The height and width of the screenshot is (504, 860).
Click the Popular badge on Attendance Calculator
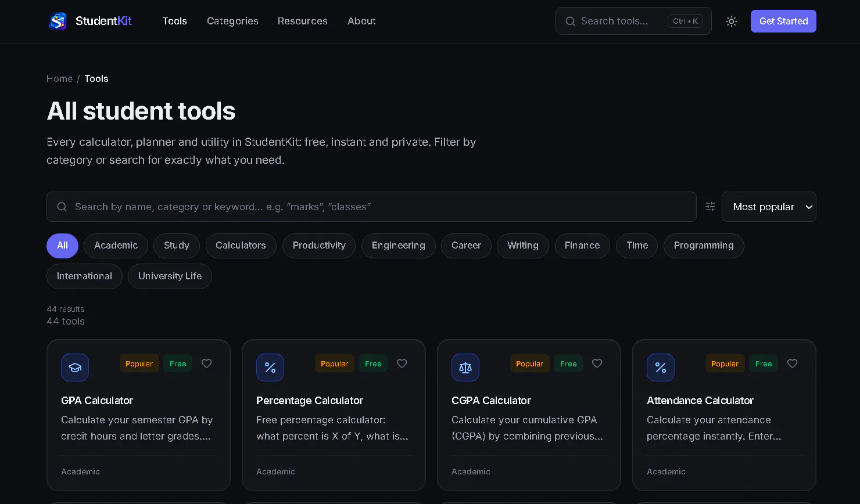tap(725, 363)
